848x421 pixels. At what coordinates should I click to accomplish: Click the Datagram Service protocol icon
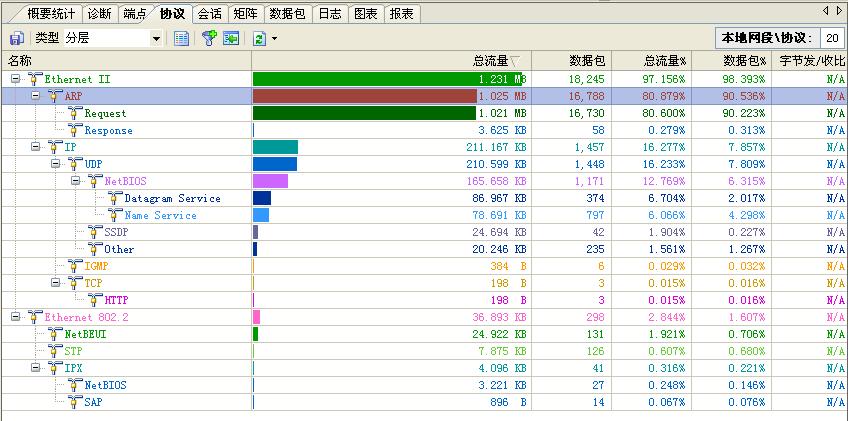[x=115, y=198]
